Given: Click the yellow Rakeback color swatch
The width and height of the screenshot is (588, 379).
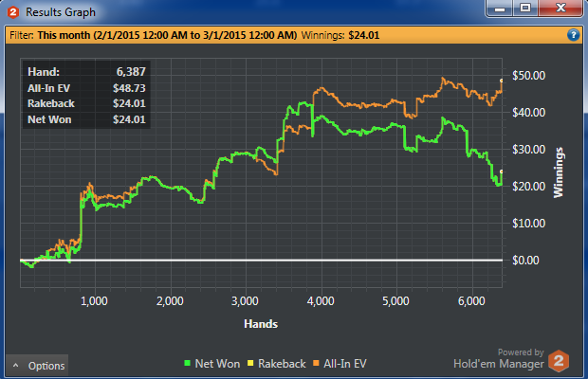Looking at the screenshot, I should click(x=250, y=363).
